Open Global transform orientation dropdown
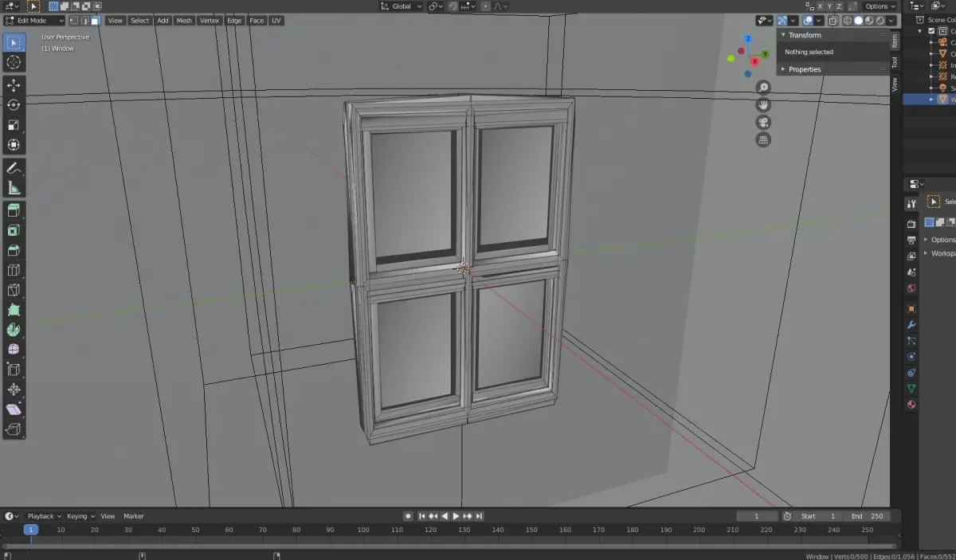Image resolution: width=956 pixels, height=560 pixels. click(402, 6)
